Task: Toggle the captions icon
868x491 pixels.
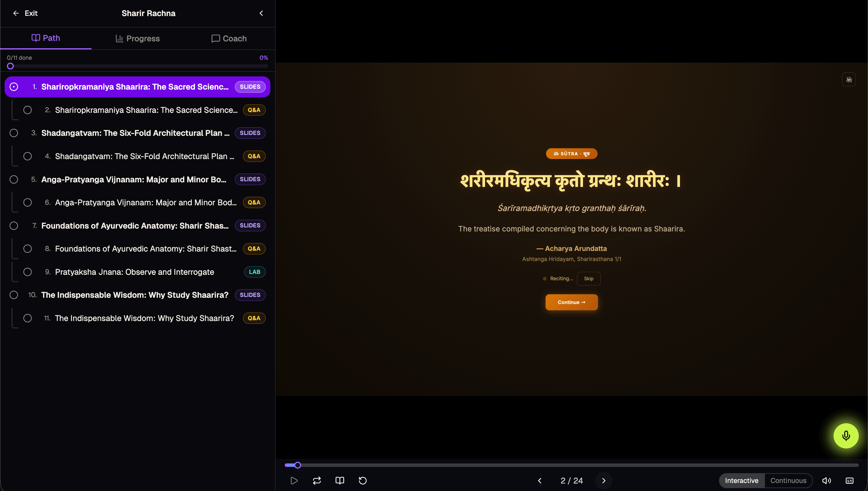Action: click(850, 481)
